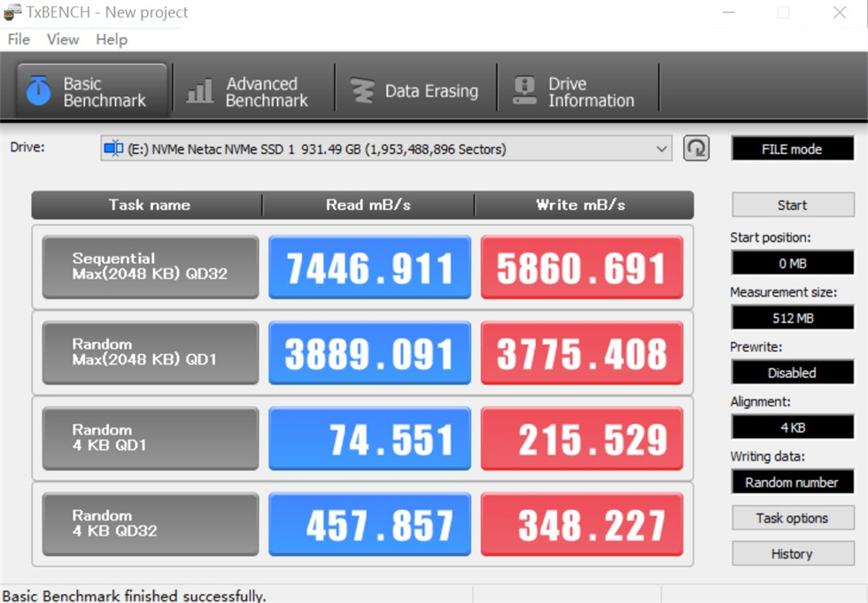Open the Alignment selector showing 4 KB
This screenshot has width=868, height=603.
tap(793, 427)
